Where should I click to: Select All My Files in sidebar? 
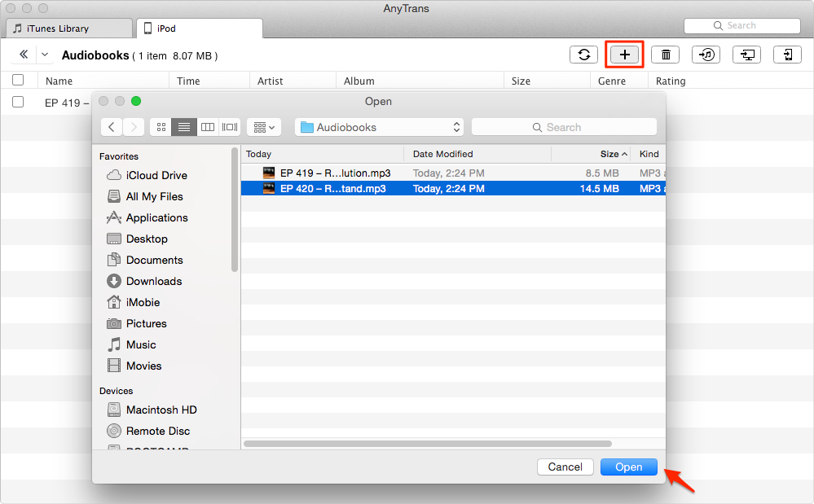click(145, 196)
